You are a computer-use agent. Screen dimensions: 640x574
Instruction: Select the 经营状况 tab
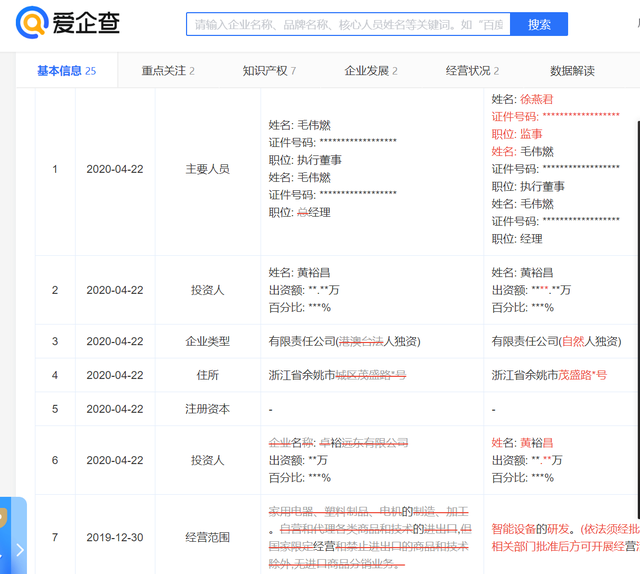point(472,71)
